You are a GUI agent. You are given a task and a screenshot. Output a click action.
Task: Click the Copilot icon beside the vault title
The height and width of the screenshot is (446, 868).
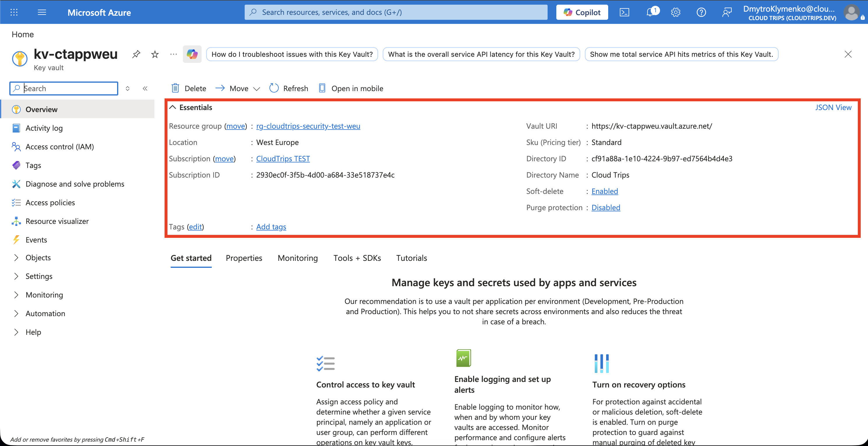coord(192,54)
